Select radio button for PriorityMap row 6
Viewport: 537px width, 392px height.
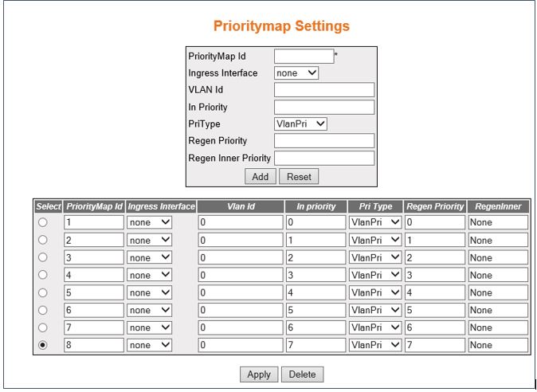click(44, 310)
